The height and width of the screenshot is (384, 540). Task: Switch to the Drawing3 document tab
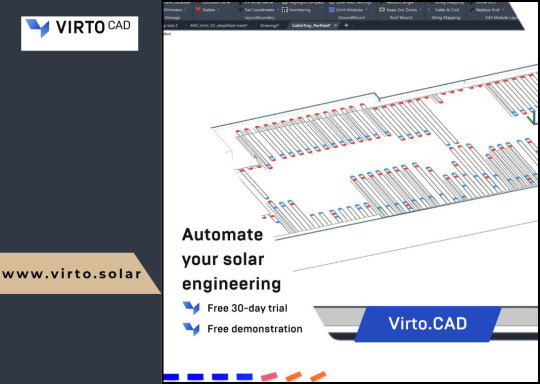(269, 25)
